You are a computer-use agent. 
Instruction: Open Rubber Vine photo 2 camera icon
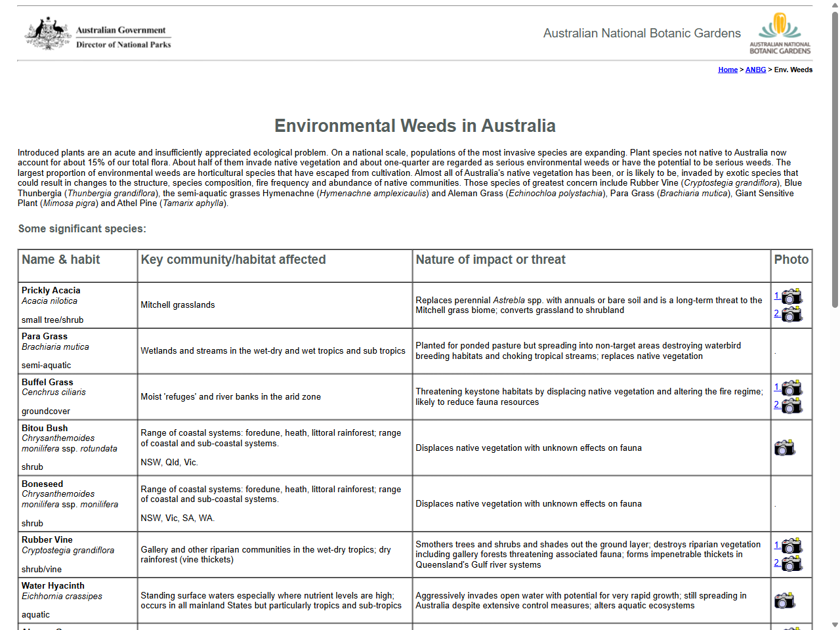(x=793, y=563)
